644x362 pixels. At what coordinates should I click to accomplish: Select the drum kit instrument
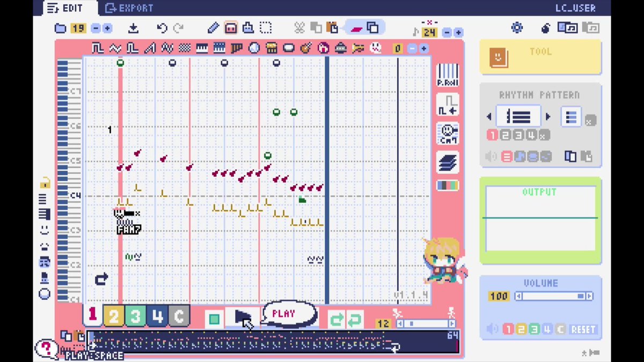coord(272,48)
